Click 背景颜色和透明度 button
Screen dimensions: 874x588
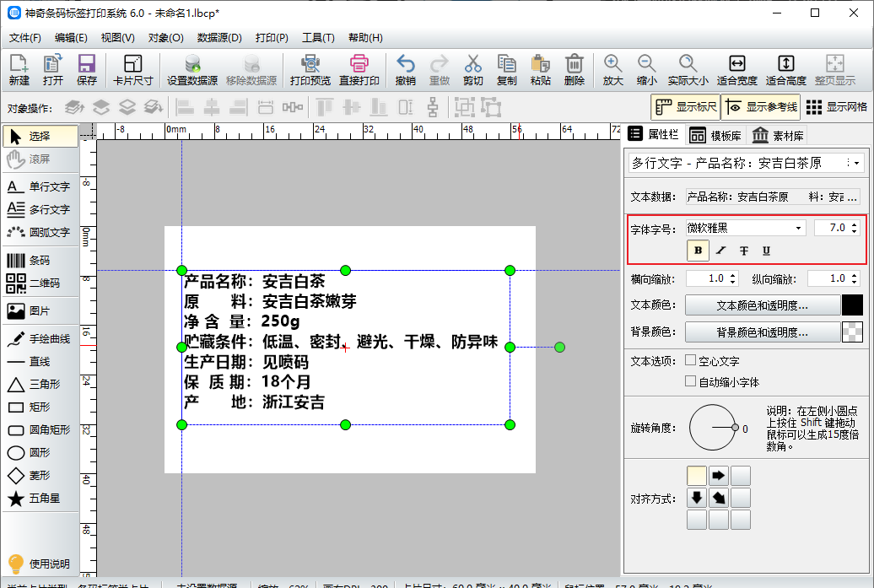(x=762, y=332)
